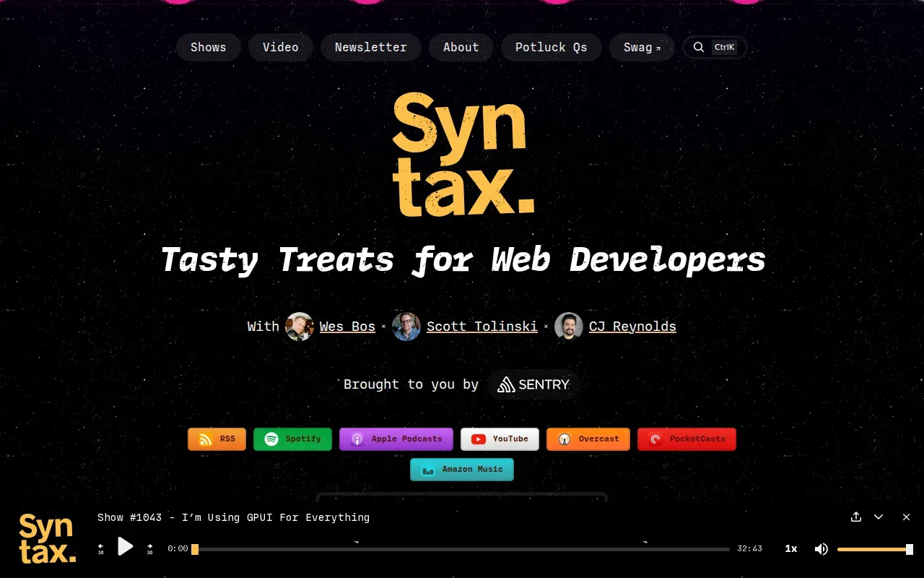Mute the player volume speaker icon
The height and width of the screenshot is (578, 924).
coord(821,549)
